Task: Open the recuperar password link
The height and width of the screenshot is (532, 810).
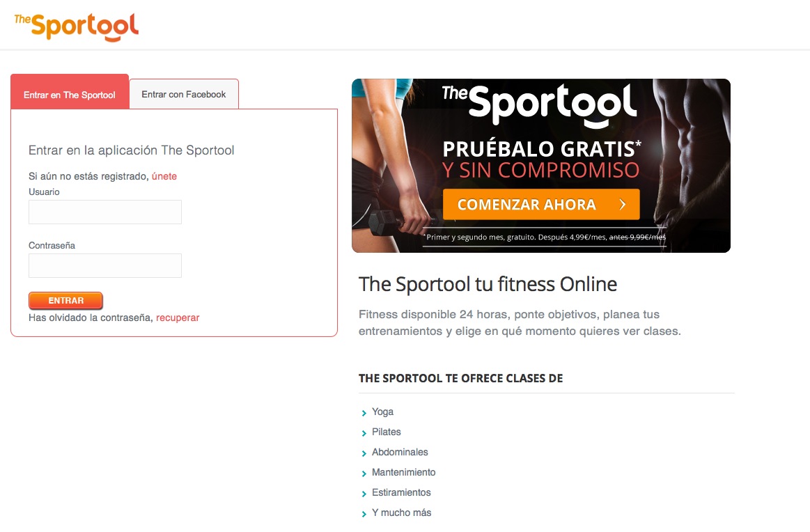Action: 178,318
